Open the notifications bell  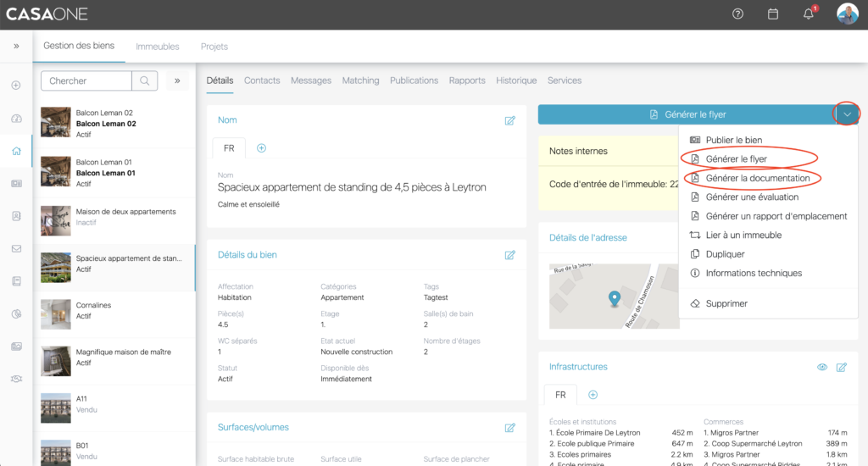(809, 14)
